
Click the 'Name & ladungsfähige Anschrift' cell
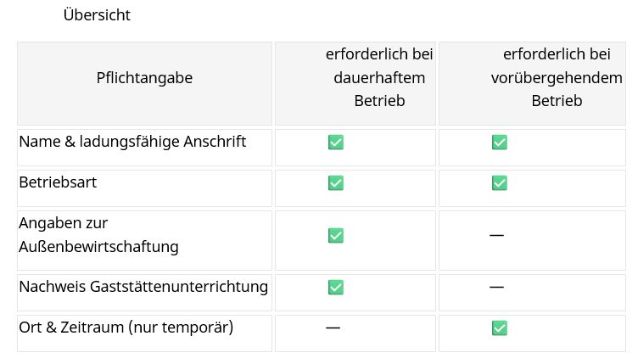coord(132,142)
